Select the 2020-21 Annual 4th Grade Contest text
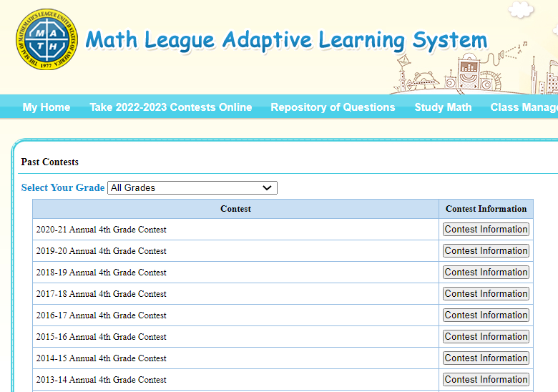 [x=101, y=230]
